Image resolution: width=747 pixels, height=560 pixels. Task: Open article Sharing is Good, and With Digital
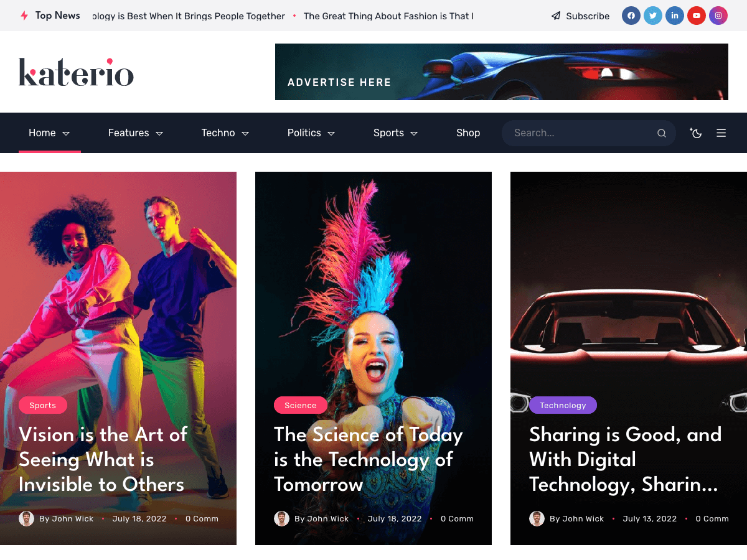[626, 459]
